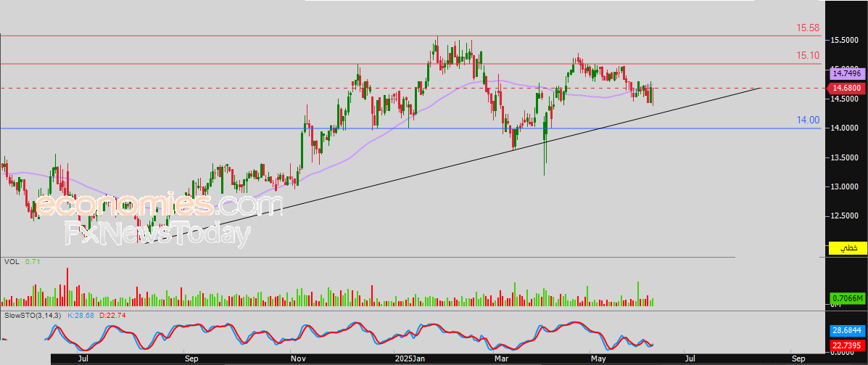
Task: Click the purple 14.7496 moving average tag
Action: (x=847, y=73)
